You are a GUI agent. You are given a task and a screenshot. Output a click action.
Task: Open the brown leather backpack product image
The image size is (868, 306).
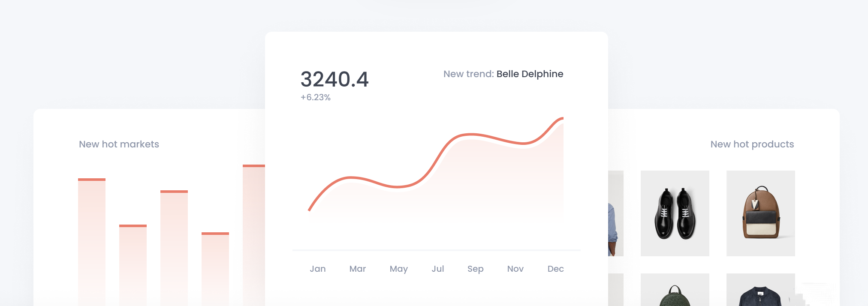click(x=760, y=213)
